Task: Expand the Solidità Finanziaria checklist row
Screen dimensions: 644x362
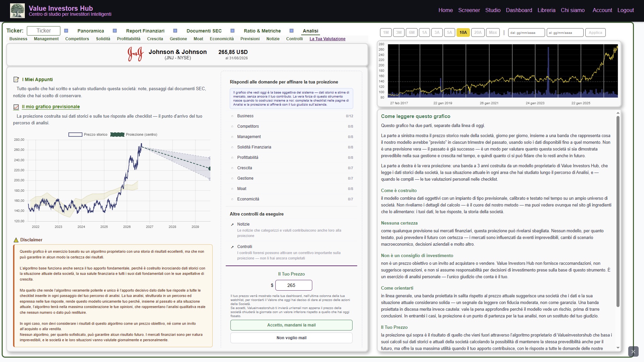Action: (x=291, y=147)
